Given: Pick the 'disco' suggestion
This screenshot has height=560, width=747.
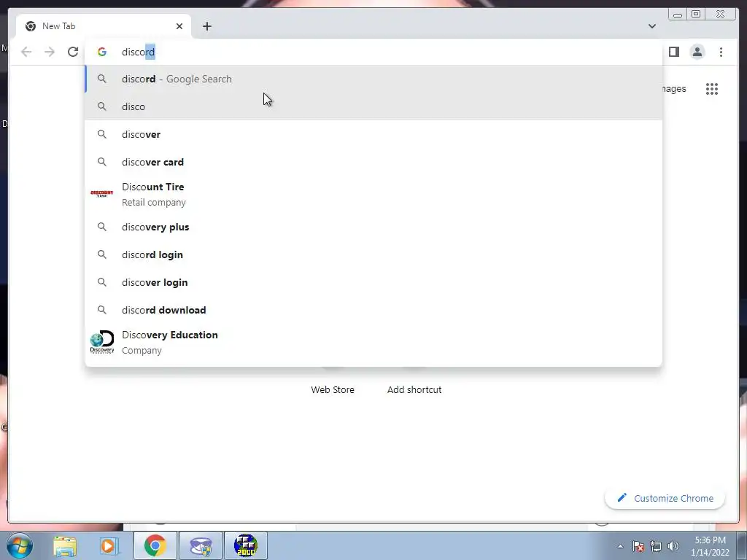Looking at the screenshot, I should [x=373, y=106].
